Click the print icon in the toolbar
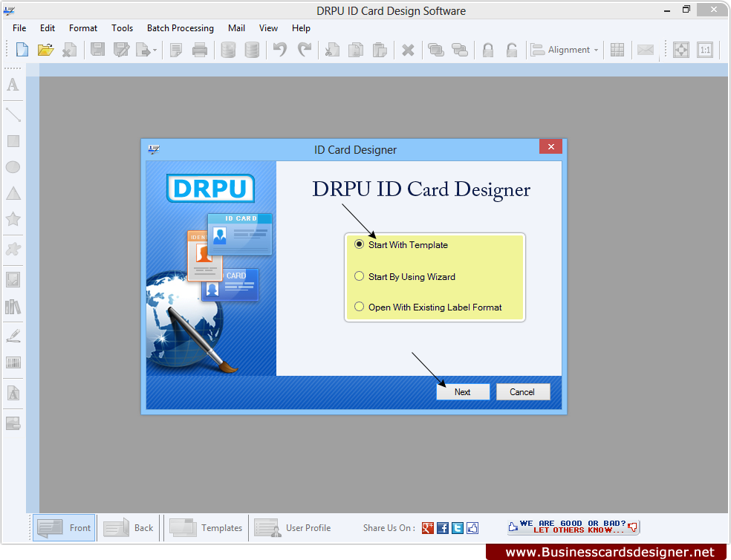Image resolution: width=731 pixels, height=560 pixels. coord(200,50)
